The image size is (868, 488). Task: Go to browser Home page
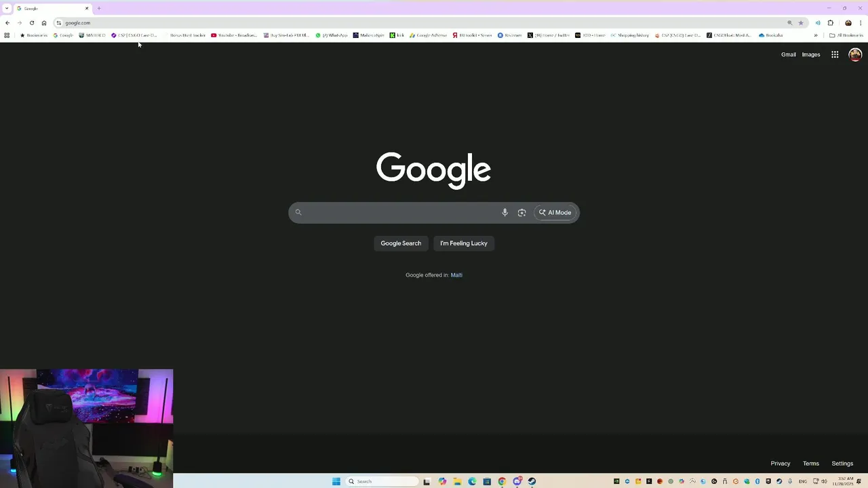point(44,22)
